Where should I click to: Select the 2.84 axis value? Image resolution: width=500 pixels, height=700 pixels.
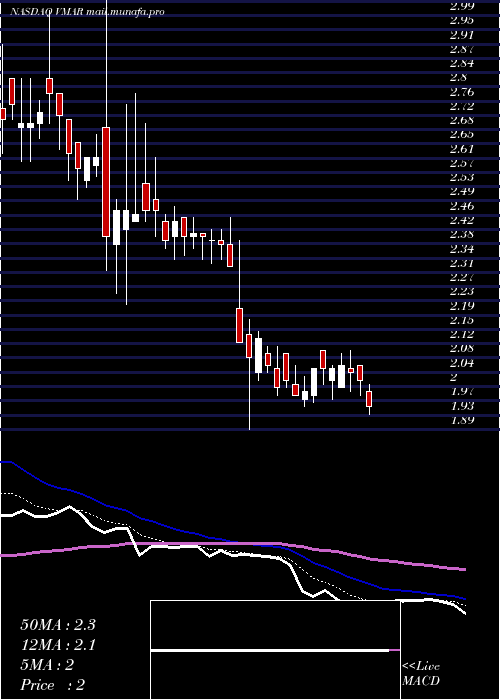pyautogui.click(x=461, y=63)
